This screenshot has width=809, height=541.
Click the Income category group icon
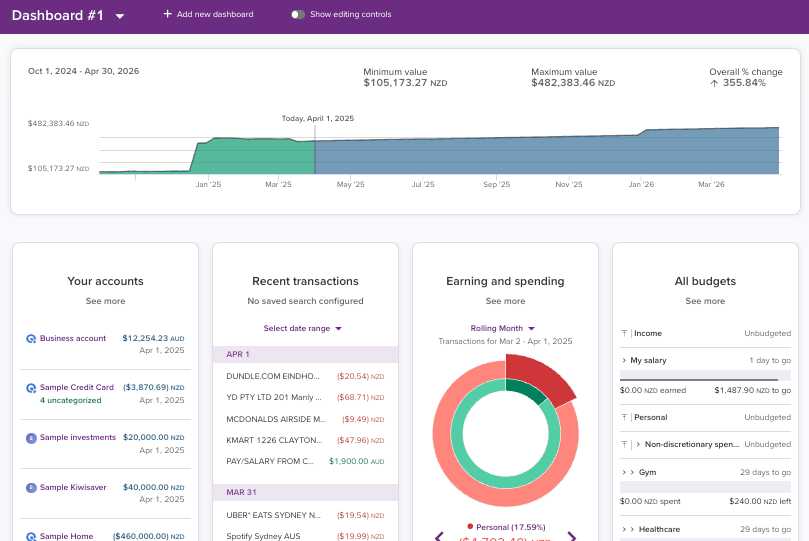(x=624, y=334)
